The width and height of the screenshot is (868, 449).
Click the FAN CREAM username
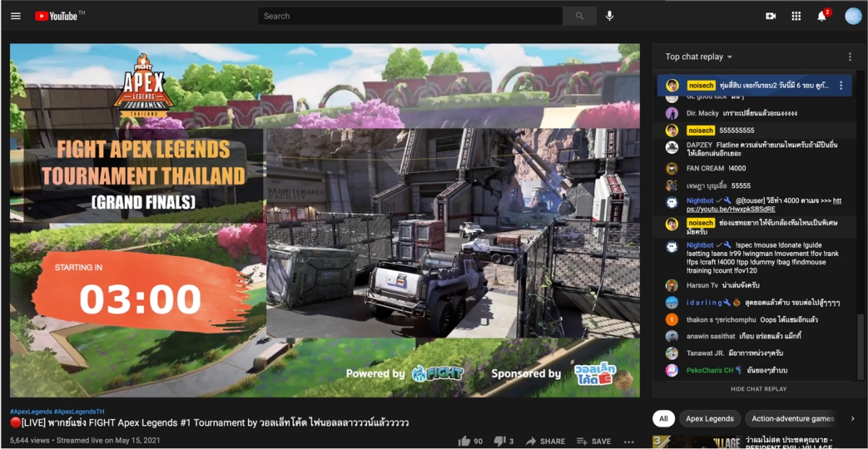coord(705,168)
